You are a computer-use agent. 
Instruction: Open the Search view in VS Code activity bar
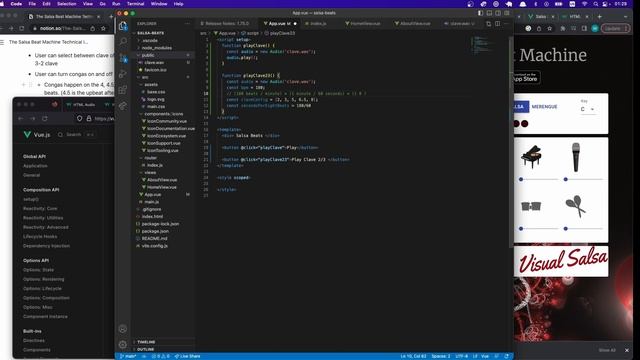tap(123, 42)
